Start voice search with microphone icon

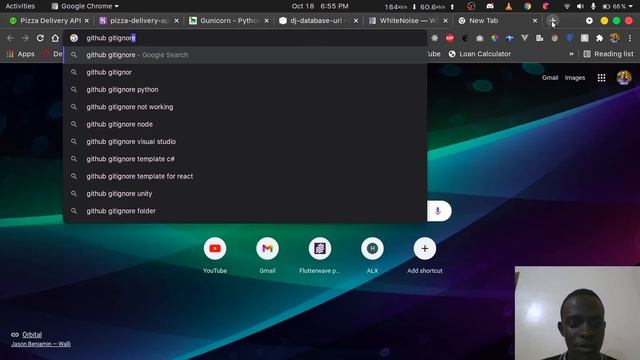[438, 211]
